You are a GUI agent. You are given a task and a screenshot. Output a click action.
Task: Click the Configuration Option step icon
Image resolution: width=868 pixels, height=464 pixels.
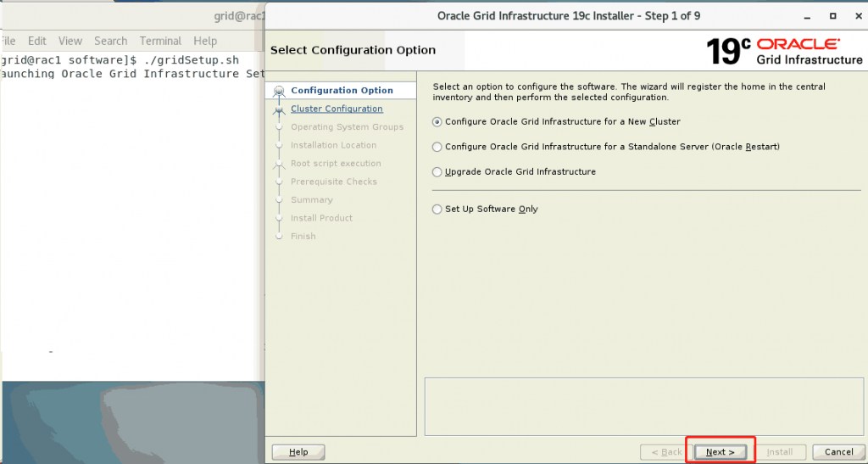[x=279, y=91]
